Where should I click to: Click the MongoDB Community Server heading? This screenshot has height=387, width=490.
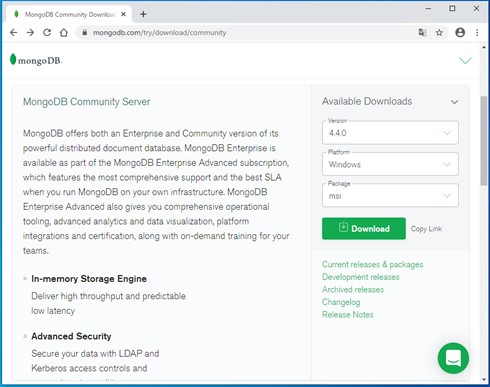[x=86, y=102]
